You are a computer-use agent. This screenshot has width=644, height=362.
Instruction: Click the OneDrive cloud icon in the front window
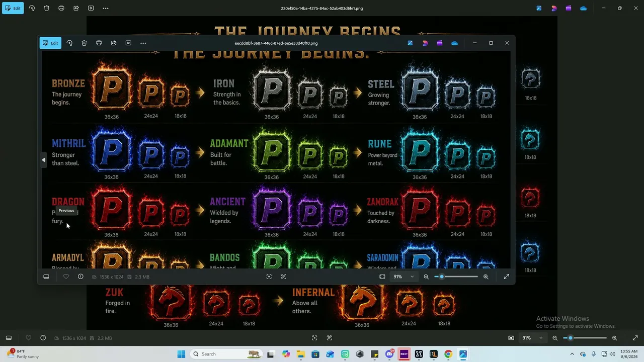point(455,43)
